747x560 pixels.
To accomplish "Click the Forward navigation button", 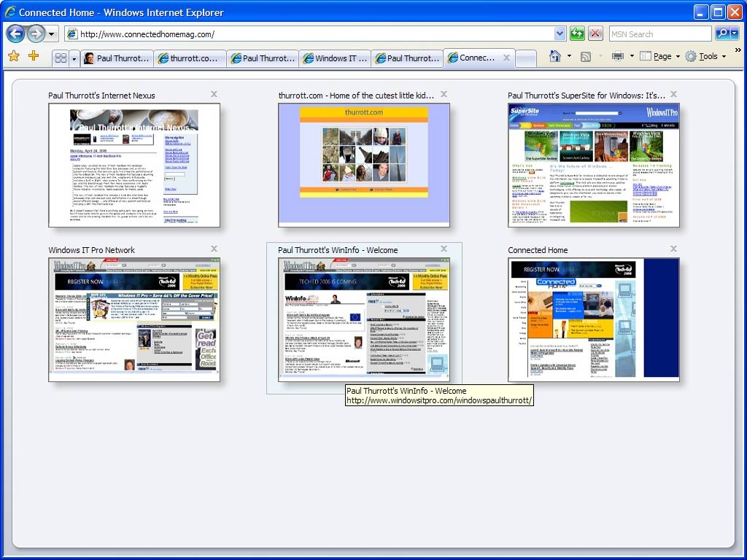I will [36, 34].
